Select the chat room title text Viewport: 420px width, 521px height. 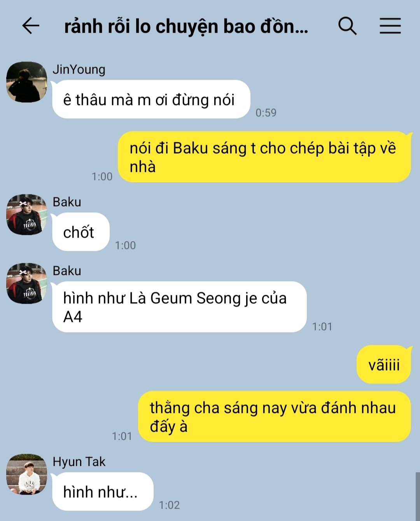click(186, 26)
